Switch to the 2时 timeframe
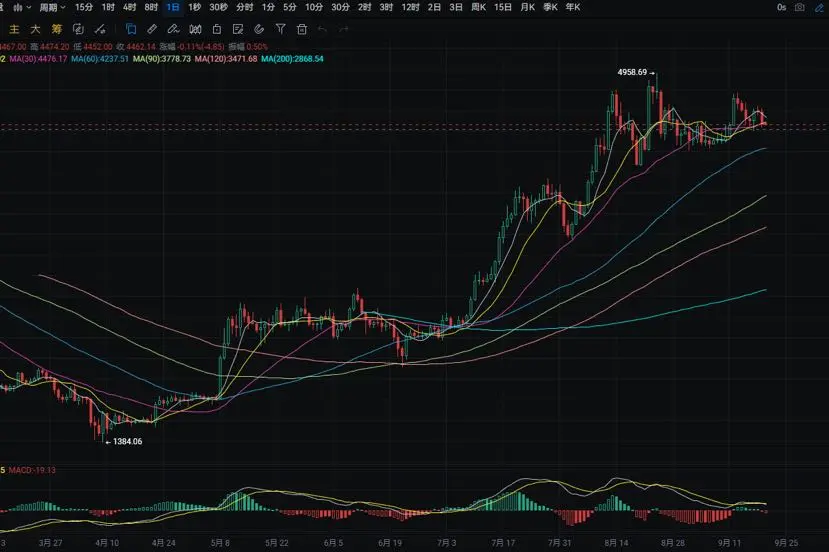 tap(364, 7)
